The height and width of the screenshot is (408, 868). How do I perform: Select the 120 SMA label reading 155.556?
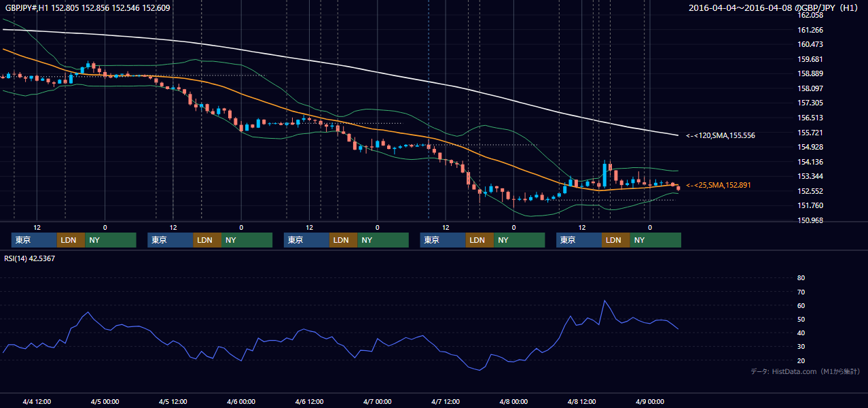click(x=721, y=135)
